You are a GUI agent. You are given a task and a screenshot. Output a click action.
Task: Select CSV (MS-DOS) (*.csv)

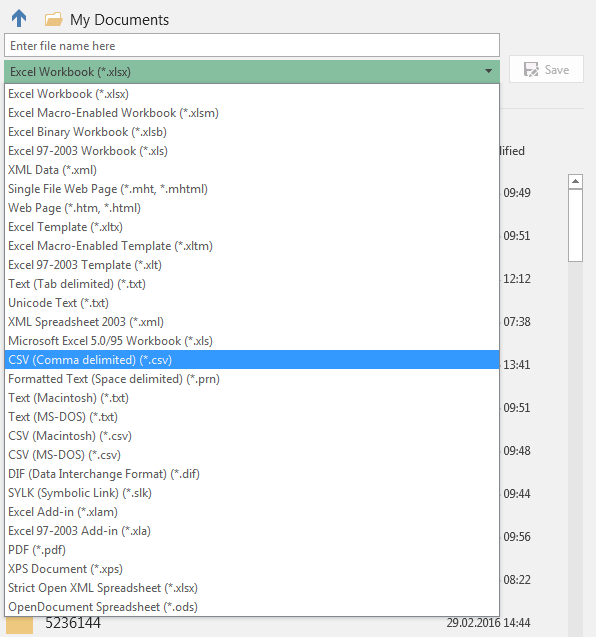(x=252, y=455)
